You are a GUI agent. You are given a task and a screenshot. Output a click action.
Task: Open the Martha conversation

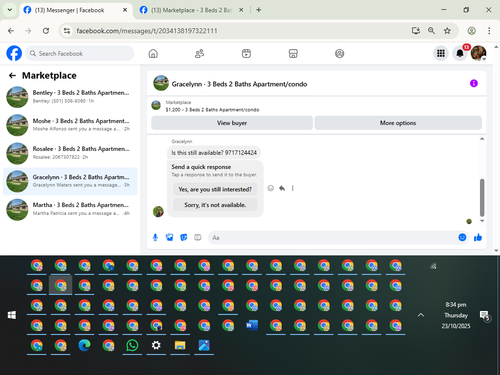pyautogui.click(x=70, y=209)
